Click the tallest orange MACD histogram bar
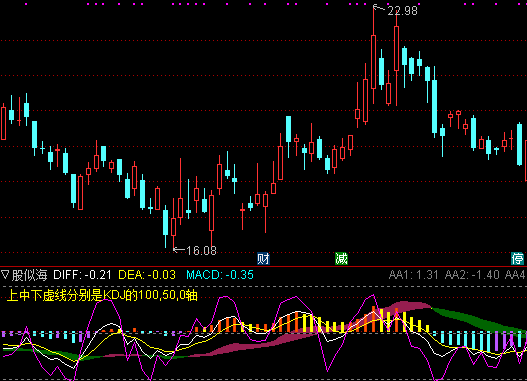Image resolution: width=527 pixels, height=381 pixels. [x=373, y=319]
